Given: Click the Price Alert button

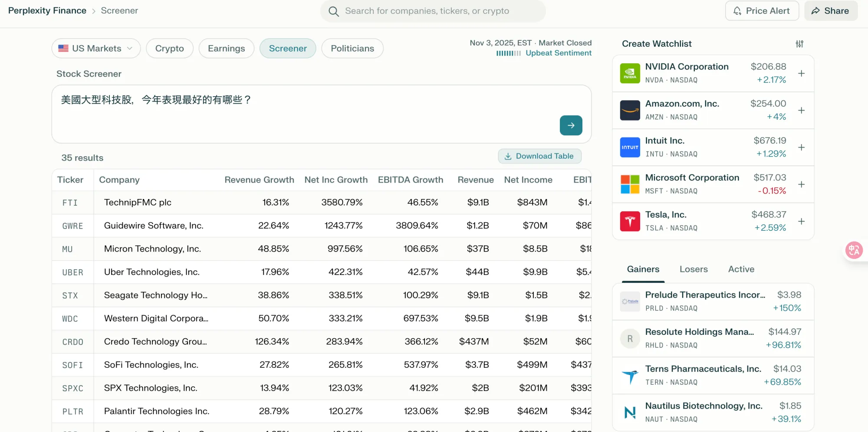Looking at the screenshot, I should tap(762, 11).
